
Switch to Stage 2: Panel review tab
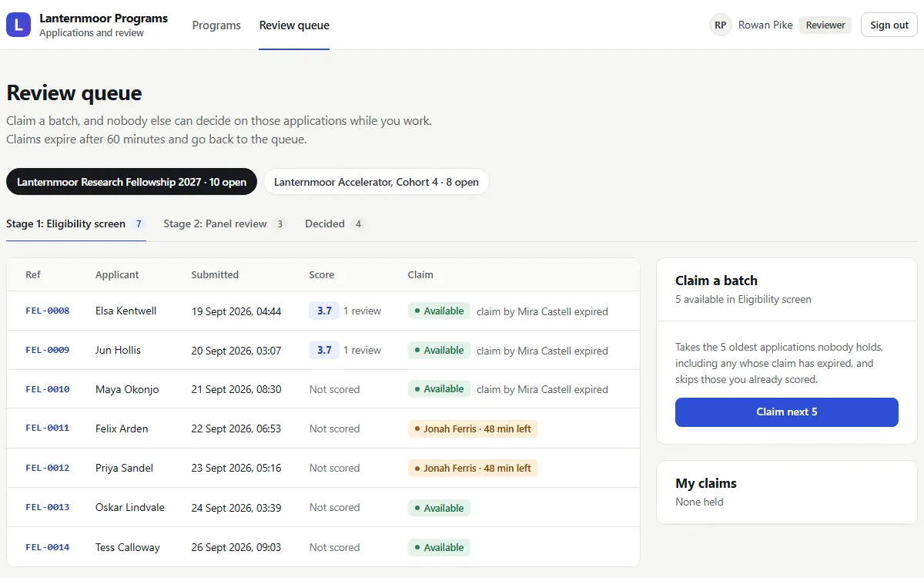[225, 224]
